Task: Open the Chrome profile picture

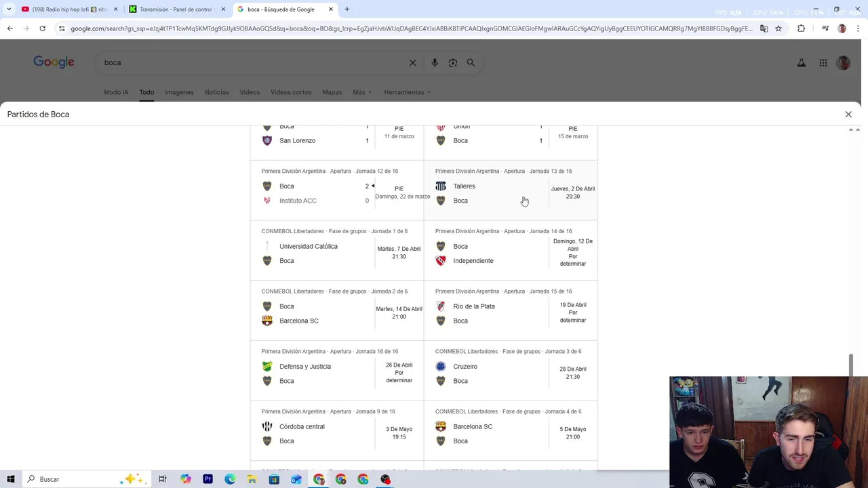Action: 842,28
